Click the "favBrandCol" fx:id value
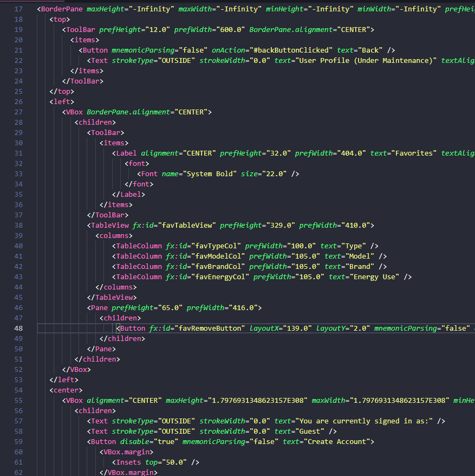475x476 pixels. pyautogui.click(x=218, y=267)
